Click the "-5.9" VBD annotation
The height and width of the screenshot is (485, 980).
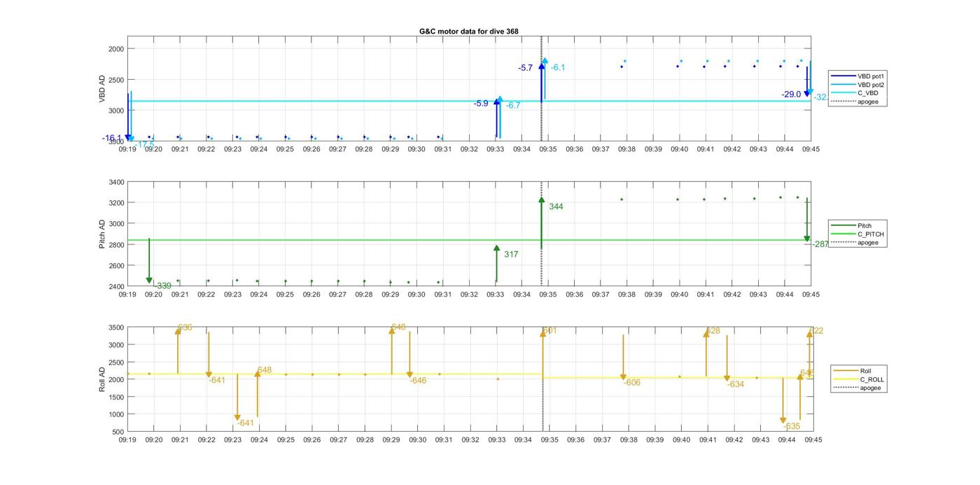[x=481, y=104]
